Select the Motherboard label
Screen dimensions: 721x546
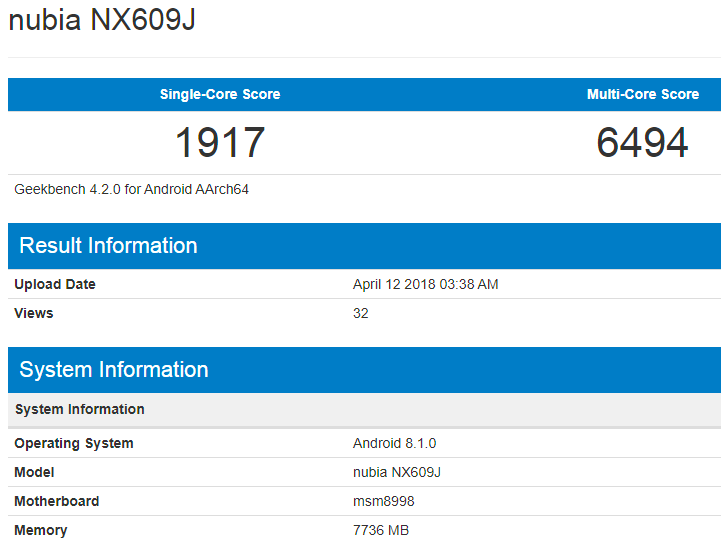(x=57, y=501)
